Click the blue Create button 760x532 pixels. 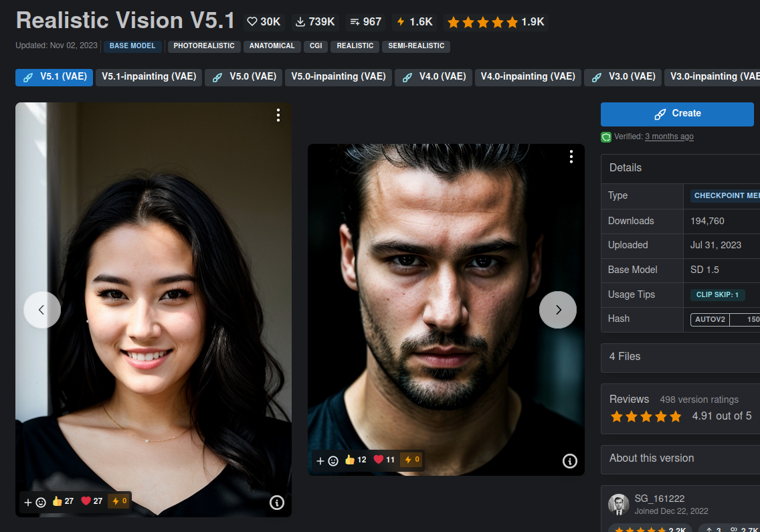677,114
